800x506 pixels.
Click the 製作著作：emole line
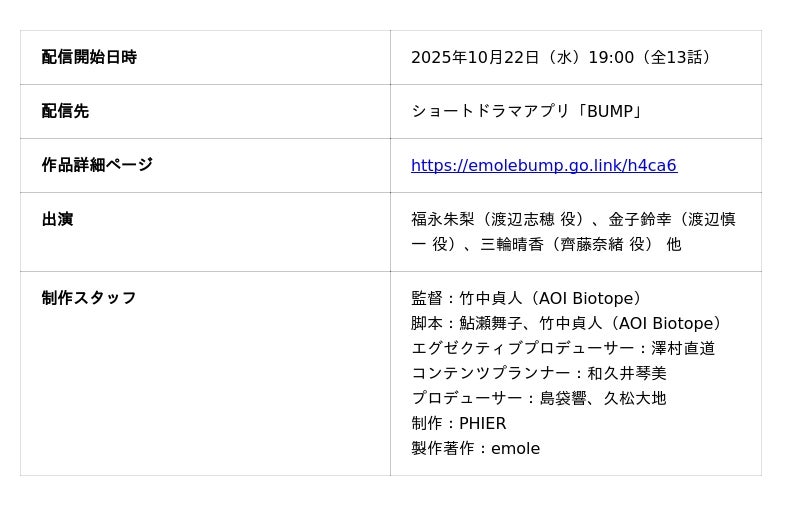[x=475, y=449]
